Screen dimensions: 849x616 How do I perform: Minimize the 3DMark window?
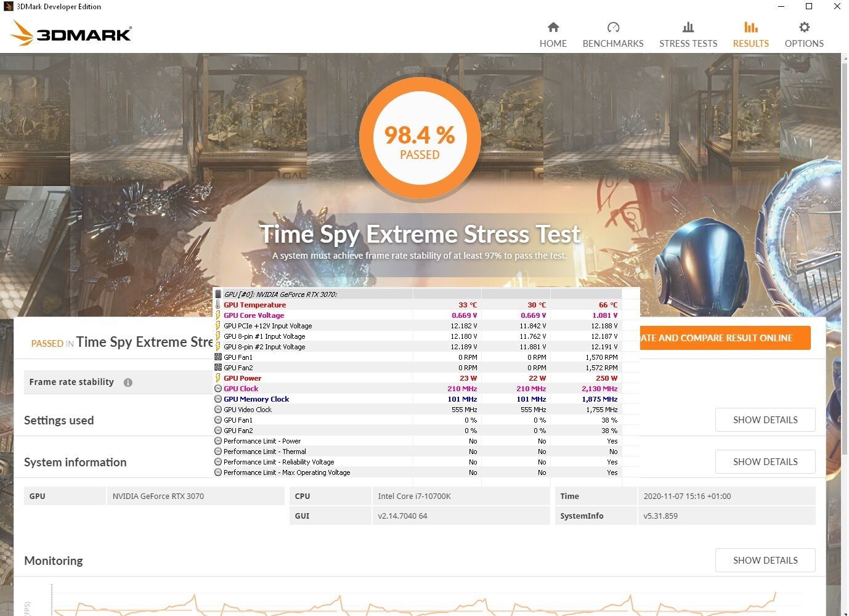[x=781, y=7]
